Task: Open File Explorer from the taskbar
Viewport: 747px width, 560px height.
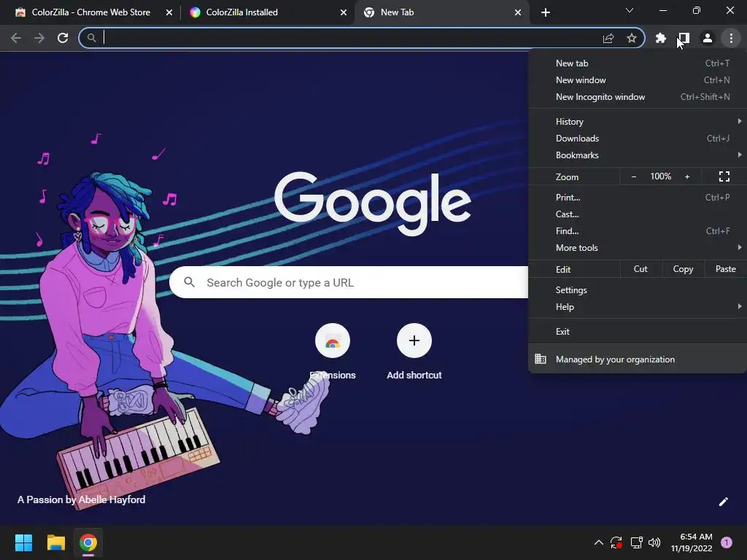Action: 55,542
